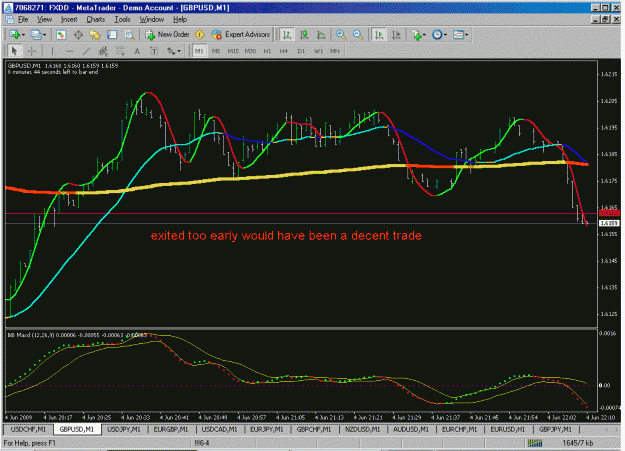Image resolution: width=625 pixels, height=451 pixels.
Task: Select the Horizontal Line drawing tool
Action: (69, 51)
